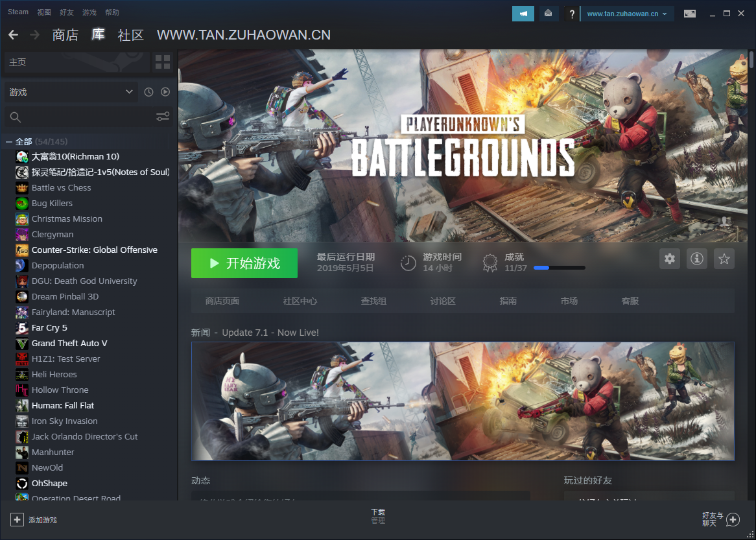The image size is (756, 540).
Task: Open the 商店页面 link
Action: [222, 301]
